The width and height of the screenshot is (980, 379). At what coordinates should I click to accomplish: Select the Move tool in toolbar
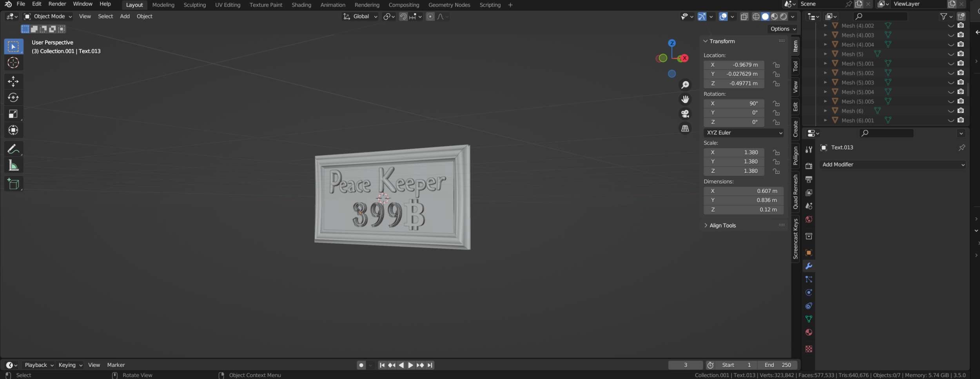[13, 82]
